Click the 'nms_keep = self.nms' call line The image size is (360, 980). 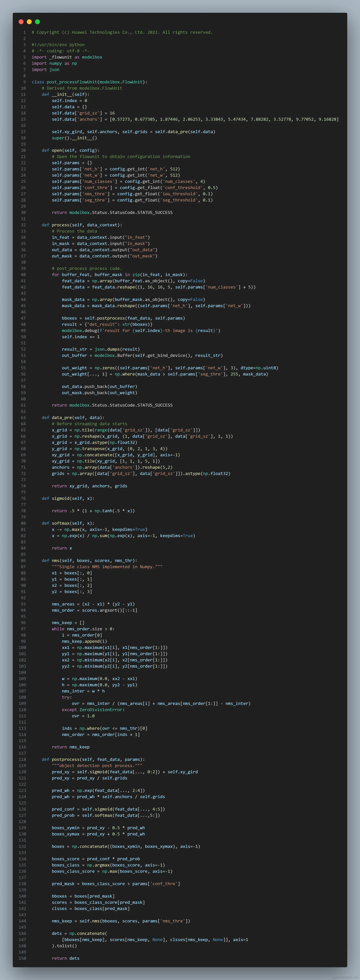click(121, 921)
